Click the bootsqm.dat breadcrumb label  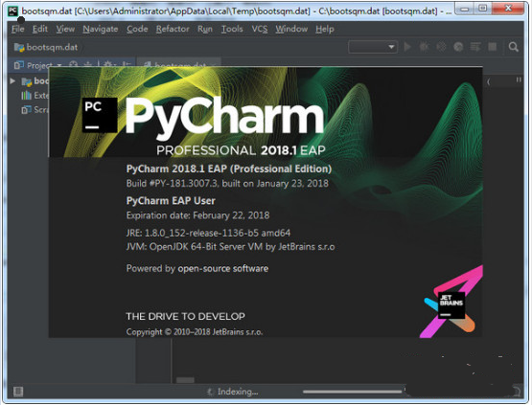(x=52, y=47)
